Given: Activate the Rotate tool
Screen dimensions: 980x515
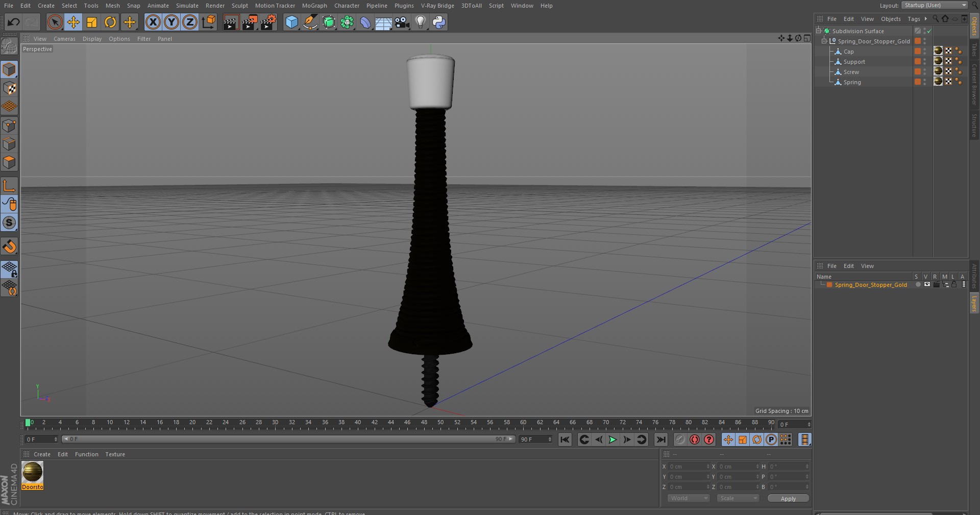Looking at the screenshot, I should coord(110,22).
